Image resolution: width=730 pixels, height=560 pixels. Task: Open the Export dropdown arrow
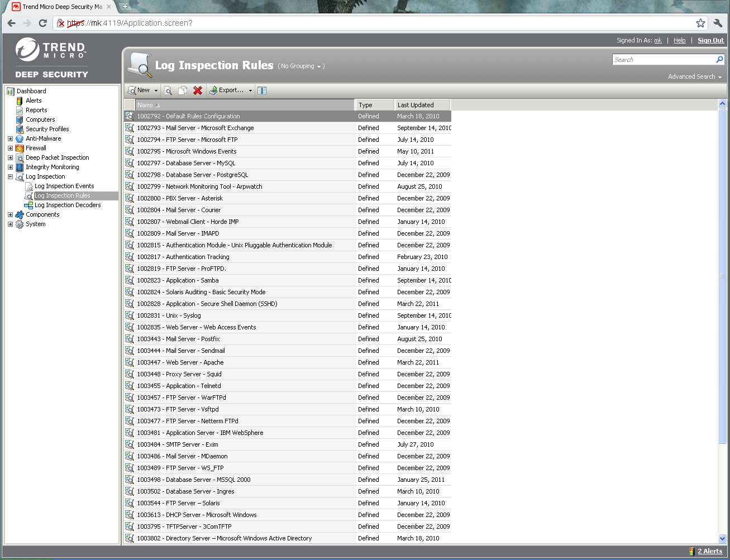click(250, 90)
